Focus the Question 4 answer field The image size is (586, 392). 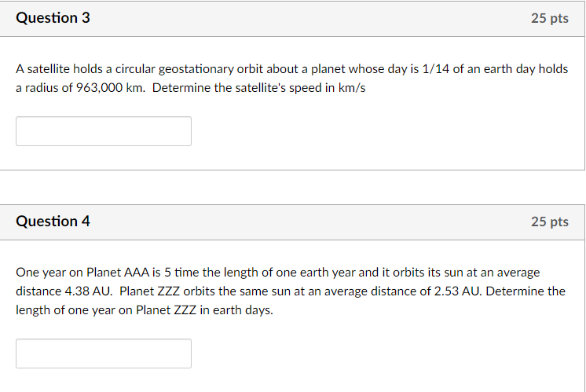[103, 354]
